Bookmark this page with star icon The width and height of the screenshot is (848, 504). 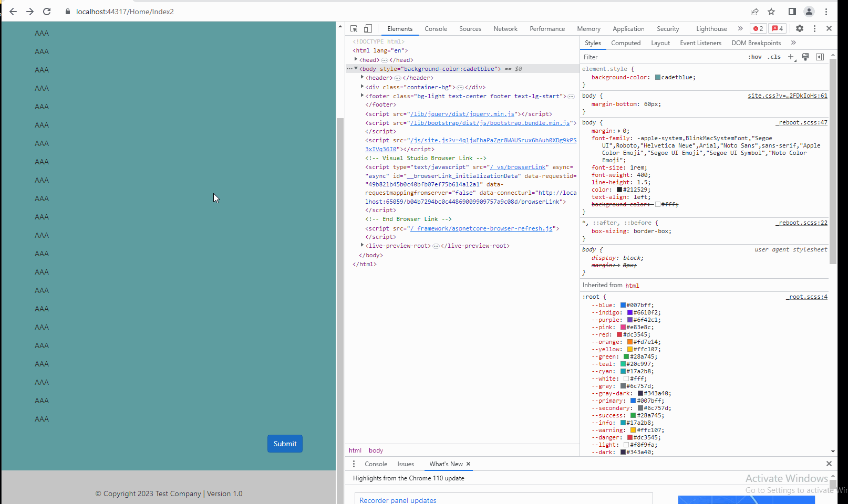tap(771, 12)
